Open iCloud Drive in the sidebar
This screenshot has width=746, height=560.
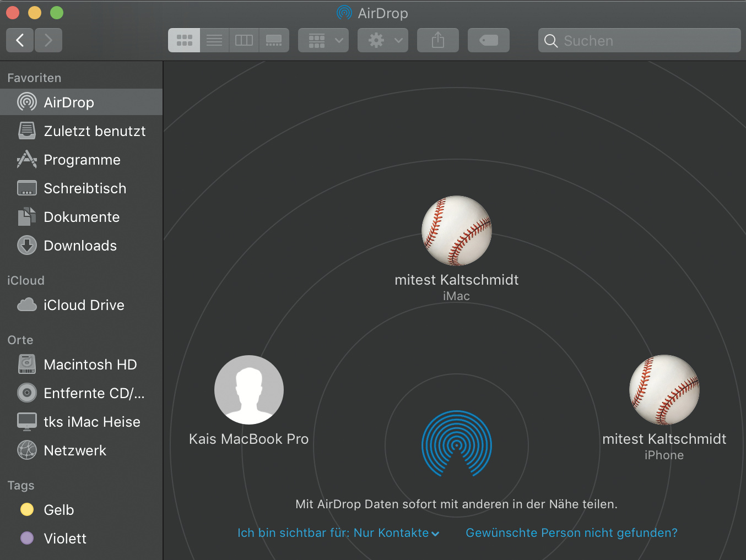(84, 305)
